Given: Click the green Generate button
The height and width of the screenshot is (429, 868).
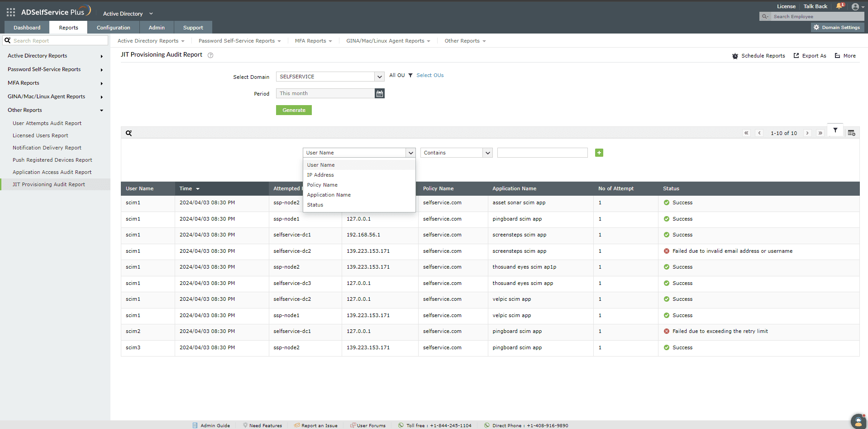Looking at the screenshot, I should tap(294, 110).
